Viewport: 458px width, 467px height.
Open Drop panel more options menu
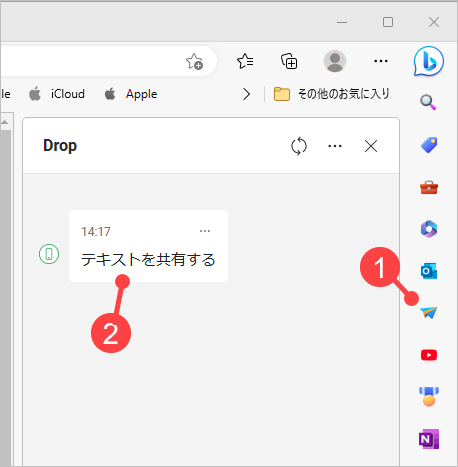tap(335, 146)
